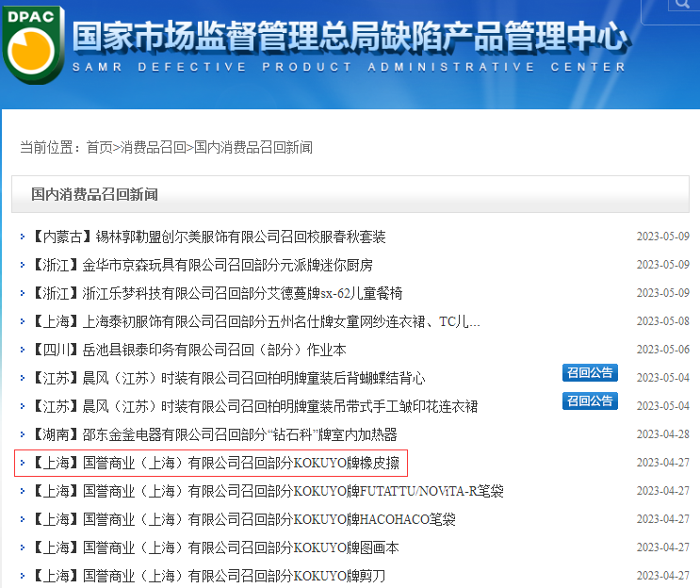Click bullet arrow beside 浙江乐梦科技 row
The image size is (700, 588).
point(23,293)
